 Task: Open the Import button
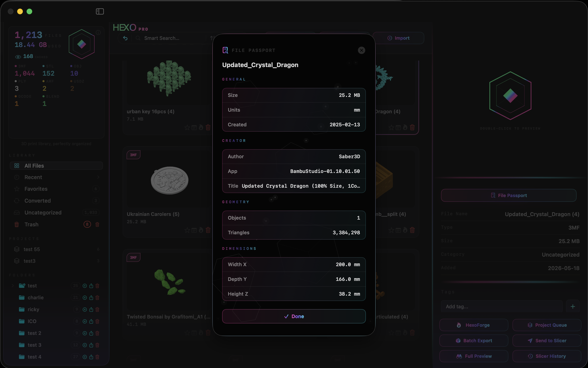(x=398, y=38)
